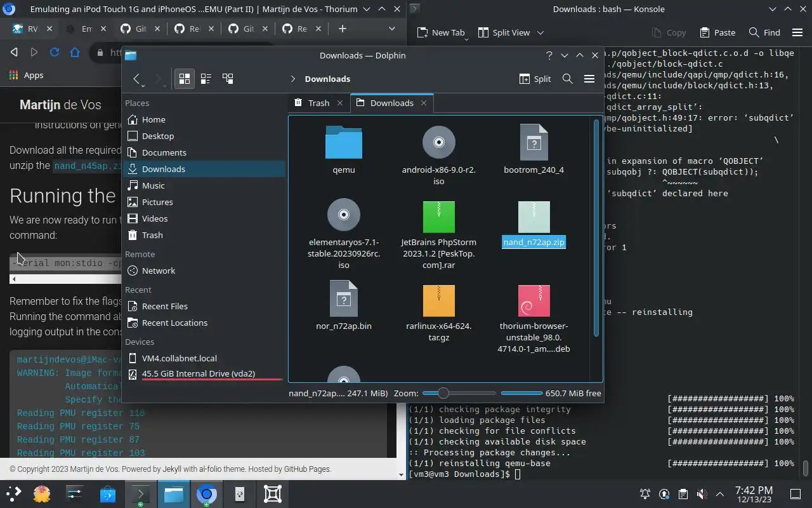Open the Jekyll link in page footer
Viewport: 812px width, 508px height.
(x=172, y=469)
